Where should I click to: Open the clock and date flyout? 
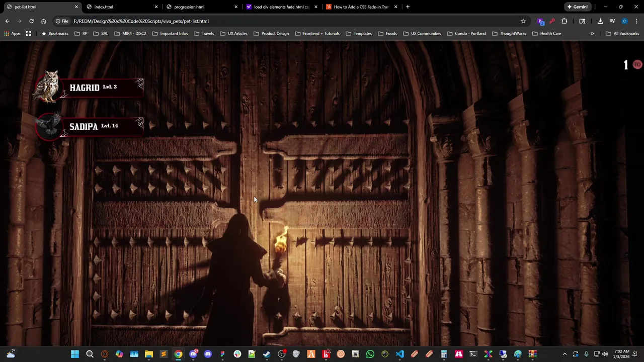pos(621,354)
